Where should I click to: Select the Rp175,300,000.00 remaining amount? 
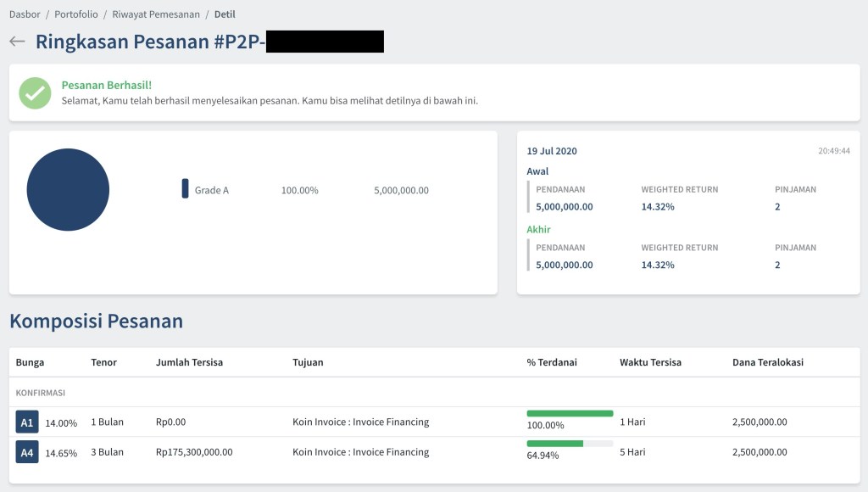point(194,452)
